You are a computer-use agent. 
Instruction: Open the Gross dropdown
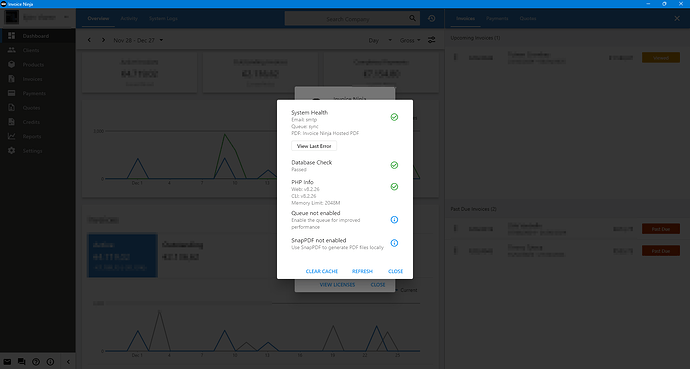410,40
